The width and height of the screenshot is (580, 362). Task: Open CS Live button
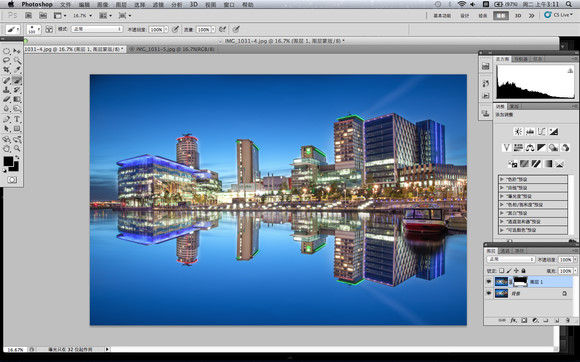(559, 15)
